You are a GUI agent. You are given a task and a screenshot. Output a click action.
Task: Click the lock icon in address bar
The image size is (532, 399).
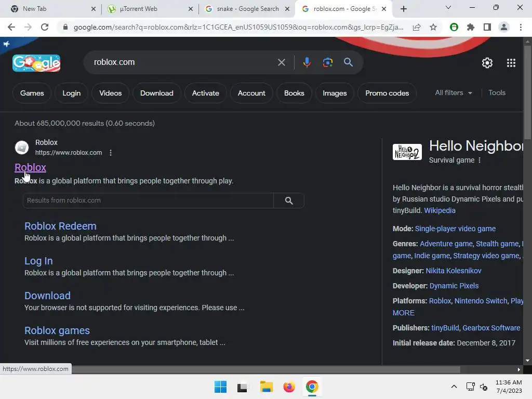[65, 27]
